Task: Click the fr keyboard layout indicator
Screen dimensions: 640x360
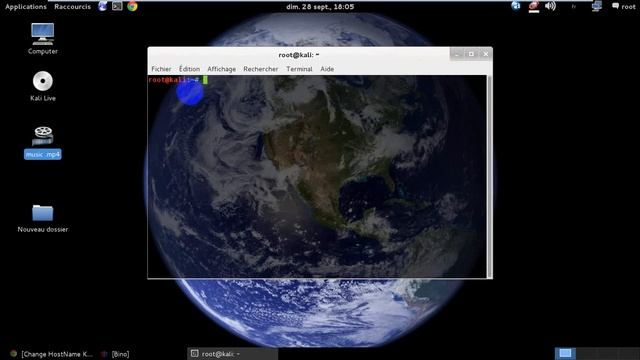Action: pyautogui.click(x=574, y=7)
